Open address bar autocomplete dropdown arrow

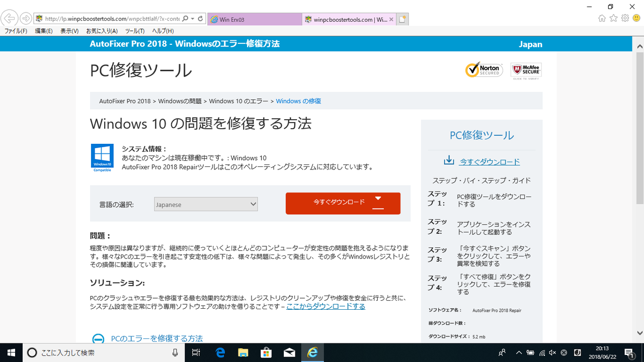point(193,19)
